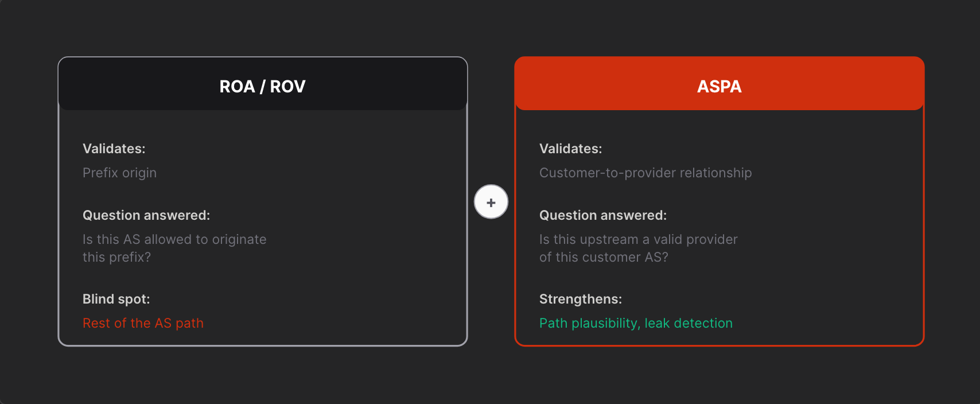Select the Prefix origin text
Viewport: 980px width, 404px height.
[x=119, y=173]
